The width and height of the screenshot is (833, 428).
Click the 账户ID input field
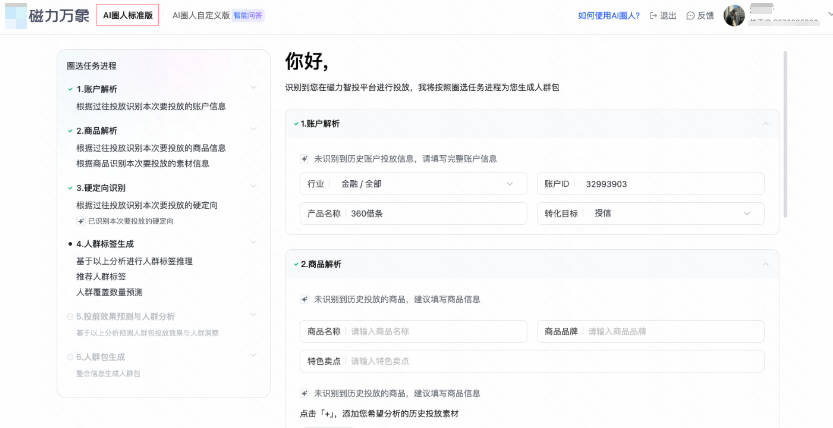(x=651, y=184)
